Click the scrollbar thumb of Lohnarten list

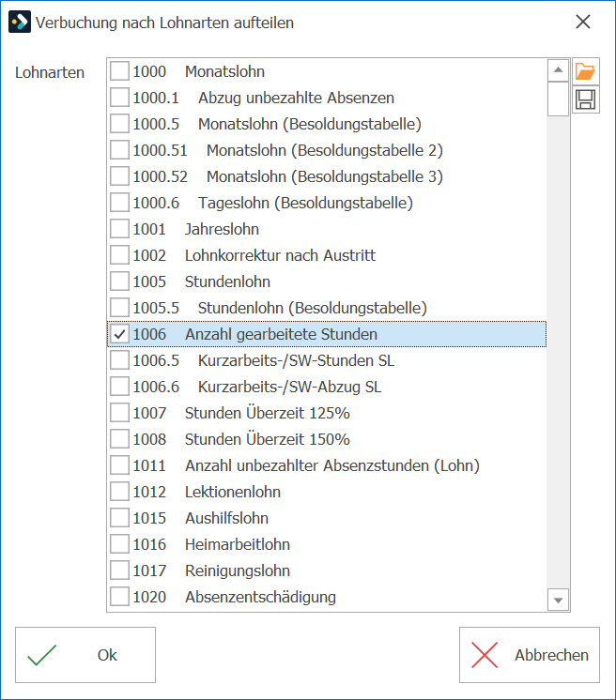tap(558, 99)
